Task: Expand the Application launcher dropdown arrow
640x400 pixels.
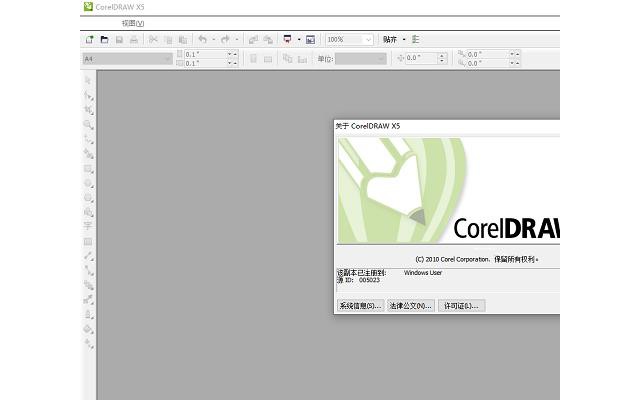Action: [299, 39]
